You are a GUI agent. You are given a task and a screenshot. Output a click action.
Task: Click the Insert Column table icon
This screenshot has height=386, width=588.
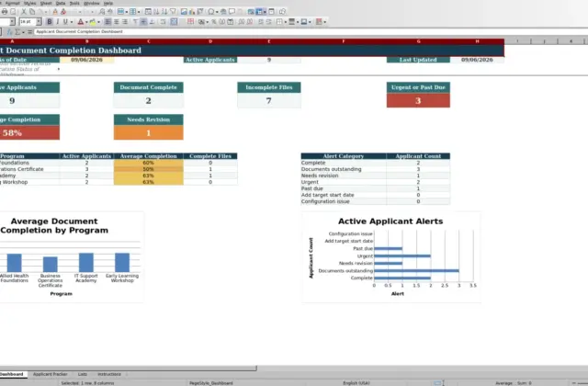pos(132,12)
